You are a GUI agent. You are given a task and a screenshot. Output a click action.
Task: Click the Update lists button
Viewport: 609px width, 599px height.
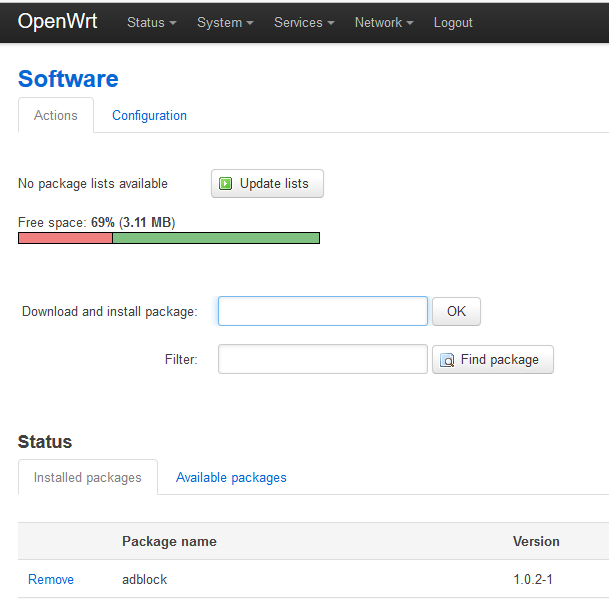pyautogui.click(x=267, y=183)
